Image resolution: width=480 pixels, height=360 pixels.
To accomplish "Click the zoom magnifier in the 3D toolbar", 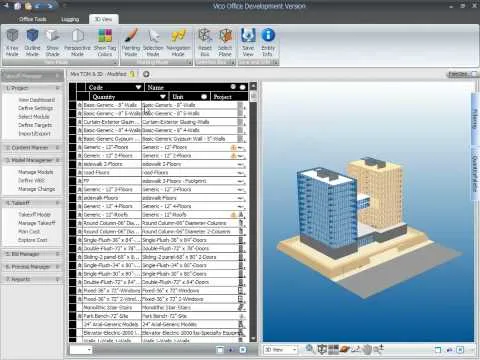I will click(310, 349).
